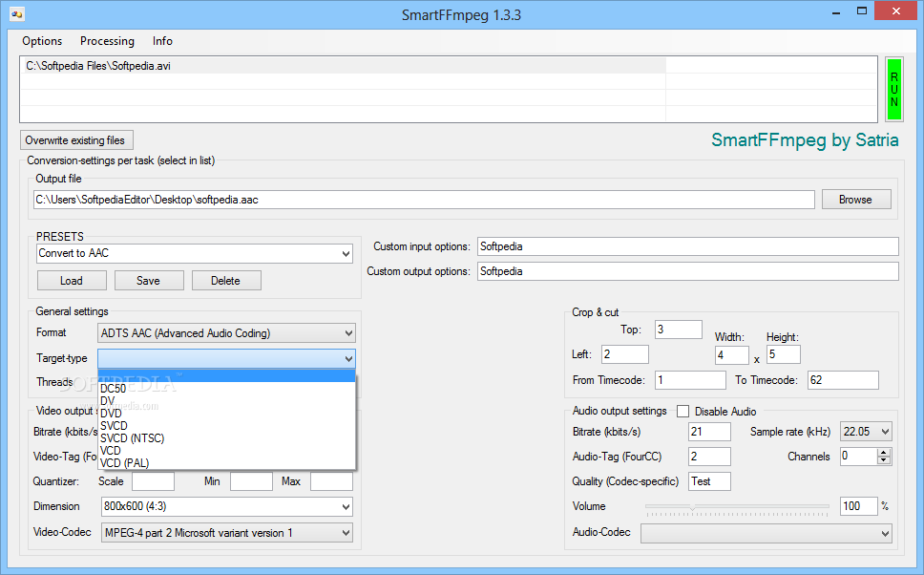Open the Processing menu
This screenshot has height=575, width=924.
(x=107, y=41)
